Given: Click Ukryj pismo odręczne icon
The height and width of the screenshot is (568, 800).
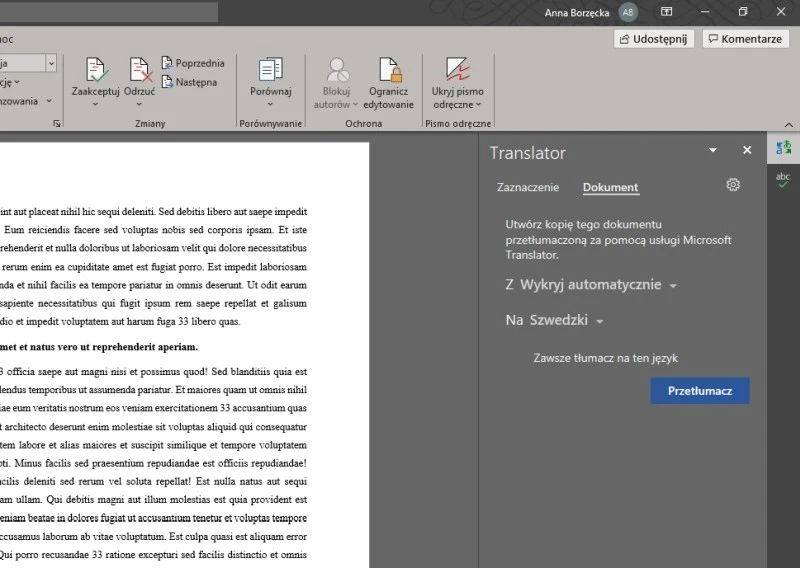Looking at the screenshot, I should tap(457, 70).
